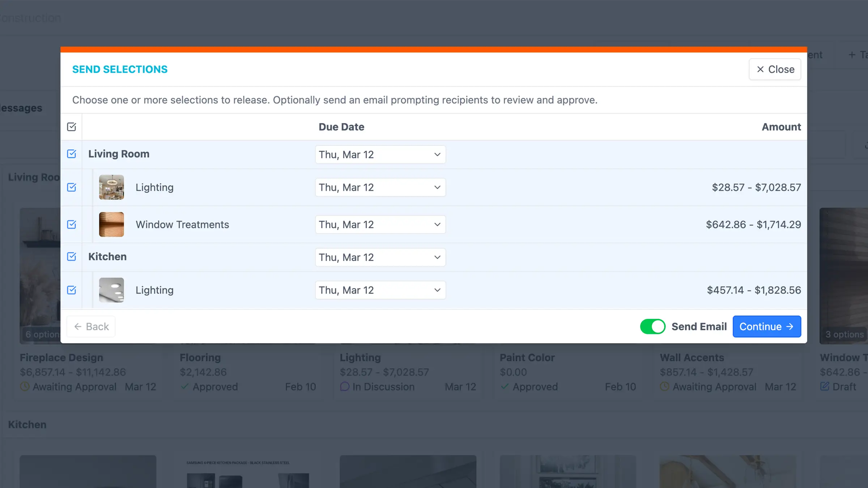Uncheck the Kitchen Lighting row checkbox
The image size is (868, 488).
pos(72,290)
